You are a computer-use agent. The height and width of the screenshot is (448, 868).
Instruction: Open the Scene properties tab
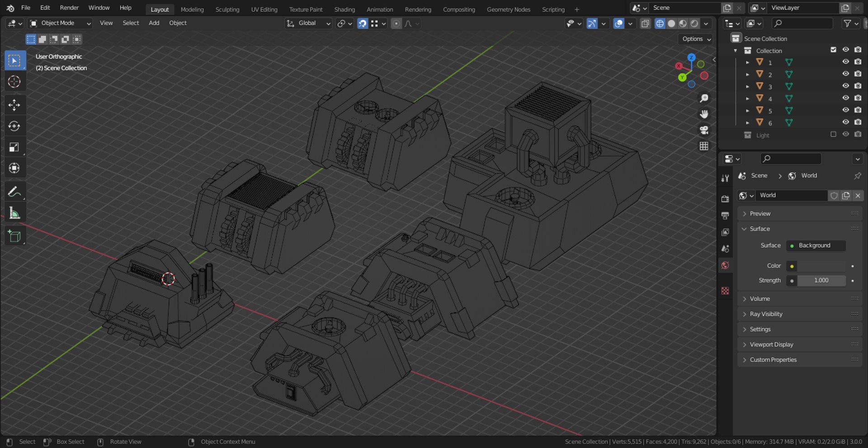pos(725,249)
